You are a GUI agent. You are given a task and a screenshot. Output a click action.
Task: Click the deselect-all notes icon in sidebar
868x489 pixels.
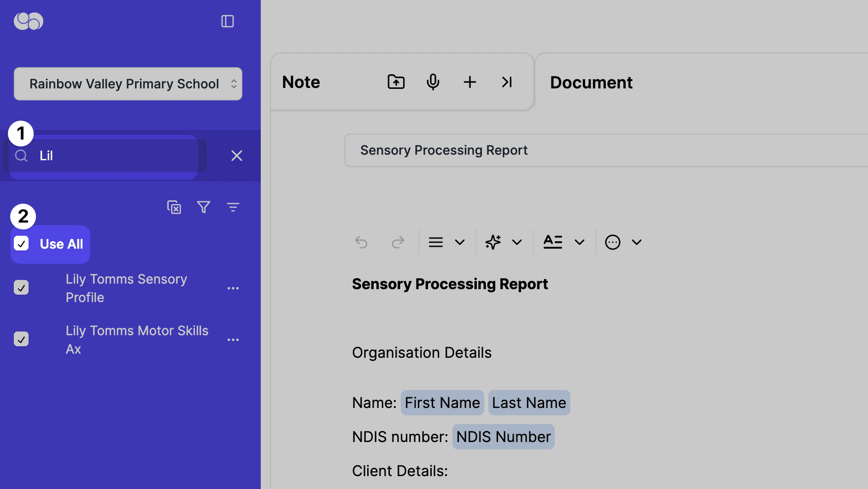174,207
